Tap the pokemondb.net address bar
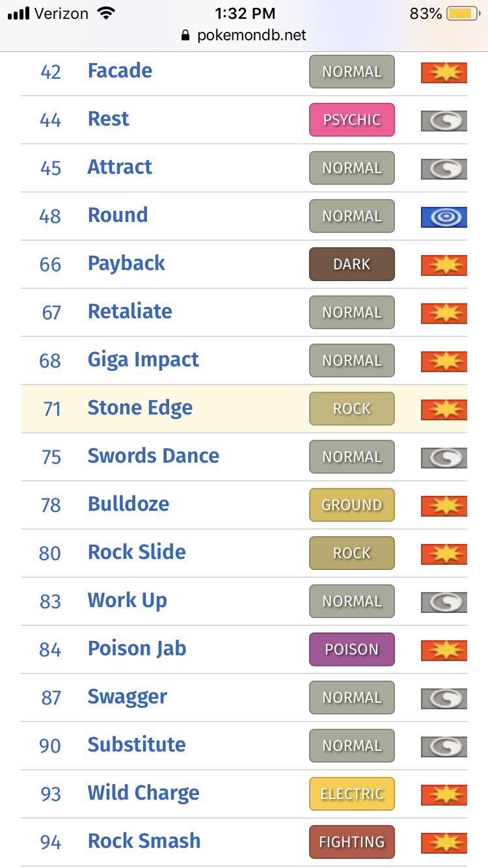Image resolution: width=488 pixels, height=868 pixels. click(244, 35)
